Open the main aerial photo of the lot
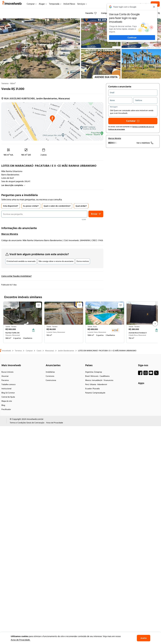161x644 pixels. [x=40, y=48]
